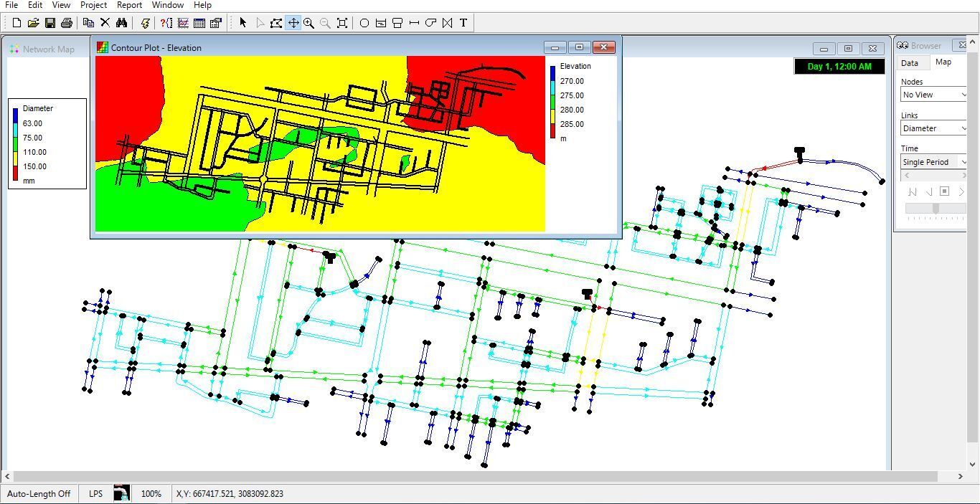Screen dimensions: 980x504
Task: Open the Window menu
Action: point(168,5)
